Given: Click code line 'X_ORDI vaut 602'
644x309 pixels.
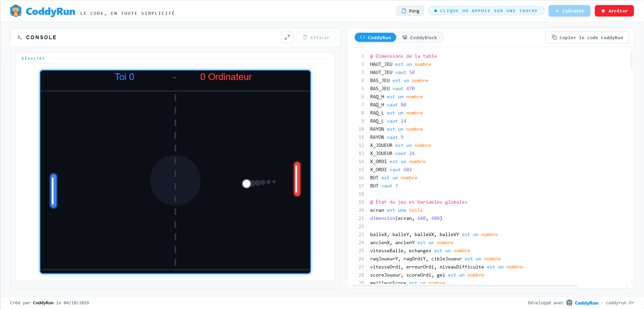Looking at the screenshot, I should click(x=391, y=170).
